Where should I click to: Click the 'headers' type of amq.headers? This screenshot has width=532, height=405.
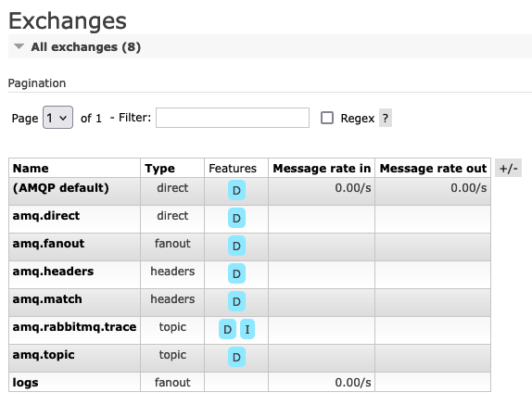[x=172, y=272]
